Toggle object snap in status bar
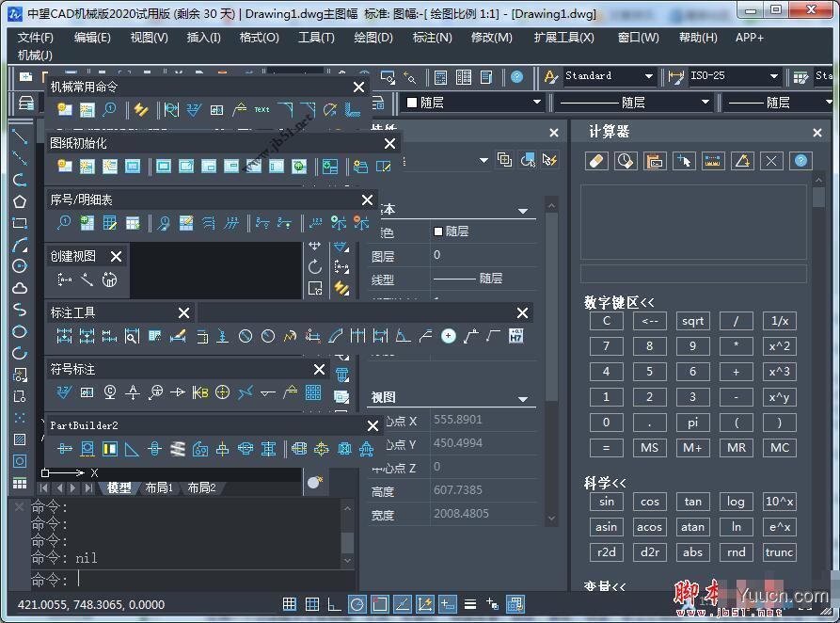Image resolution: width=840 pixels, height=623 pixels. click(x=380, y=604)
